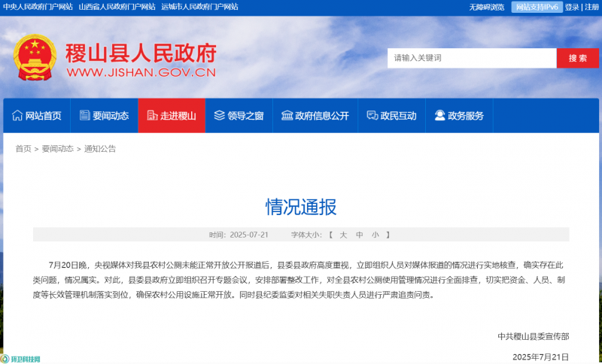Click the 情况通报 article heading

tap(301, 207)
